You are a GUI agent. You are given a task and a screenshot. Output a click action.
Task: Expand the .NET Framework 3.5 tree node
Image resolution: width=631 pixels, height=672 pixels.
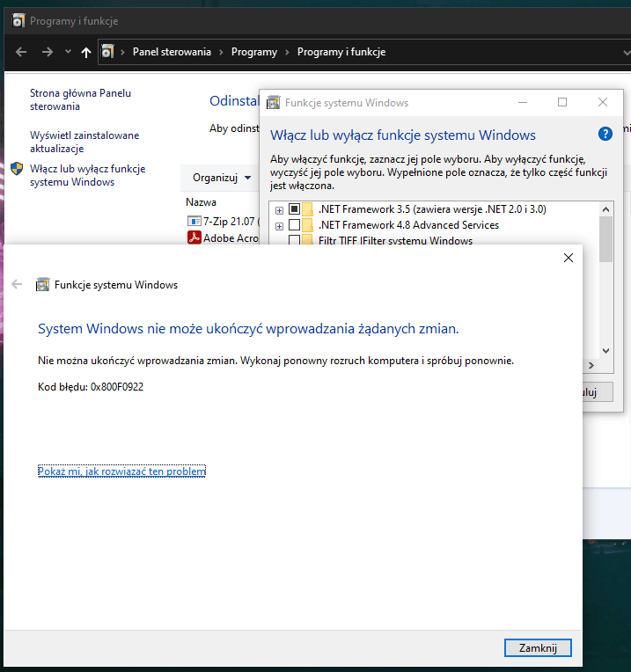(x=279, y=210)
